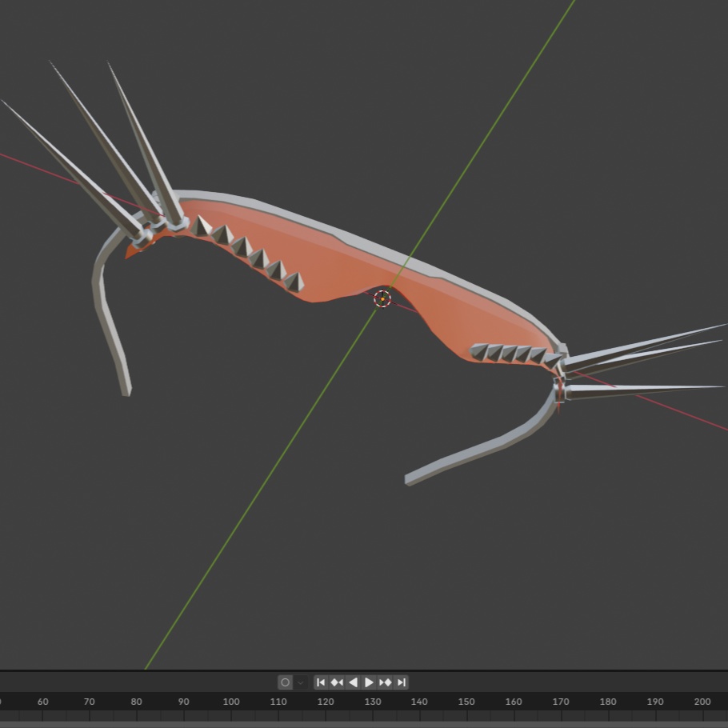
Task: Play the animation forward
Action: pyautogui.click(x=369, y=682)
